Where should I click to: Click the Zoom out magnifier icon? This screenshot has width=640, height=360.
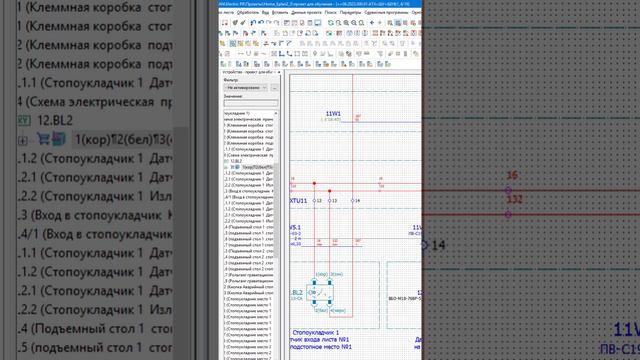coord(354,22)
